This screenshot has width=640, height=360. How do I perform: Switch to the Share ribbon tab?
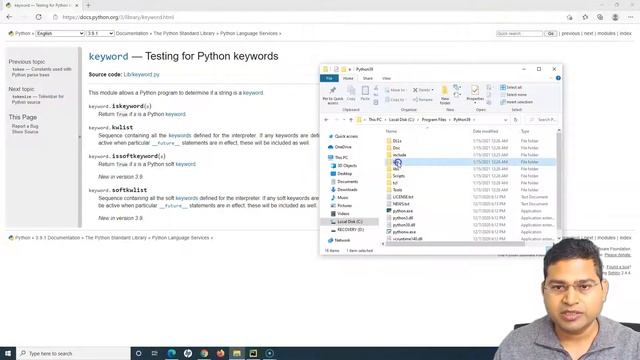367,78
